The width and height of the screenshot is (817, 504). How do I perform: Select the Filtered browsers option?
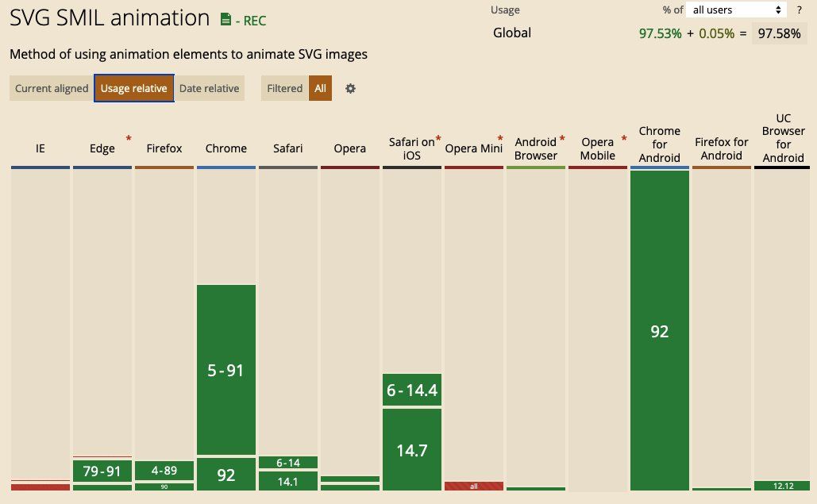284,89
